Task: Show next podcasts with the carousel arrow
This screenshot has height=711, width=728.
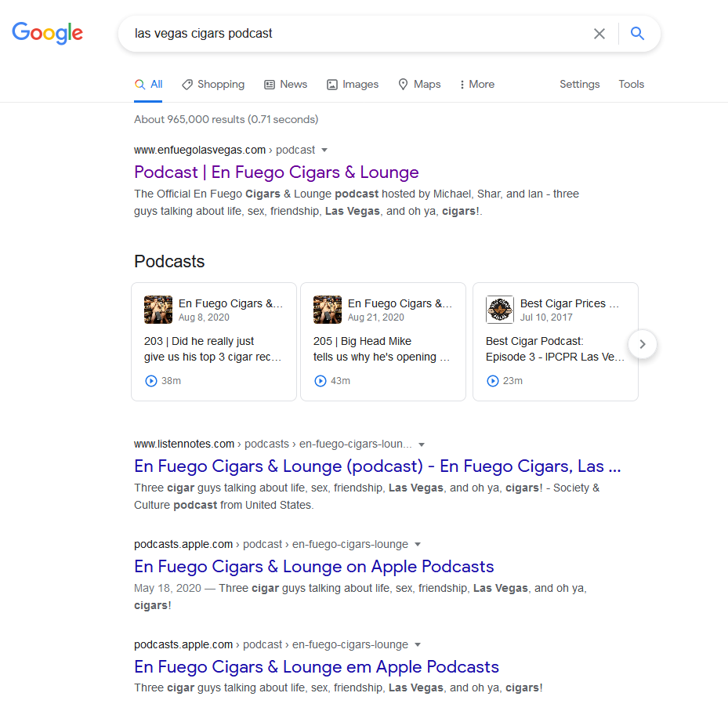Action: click(642, 344)
